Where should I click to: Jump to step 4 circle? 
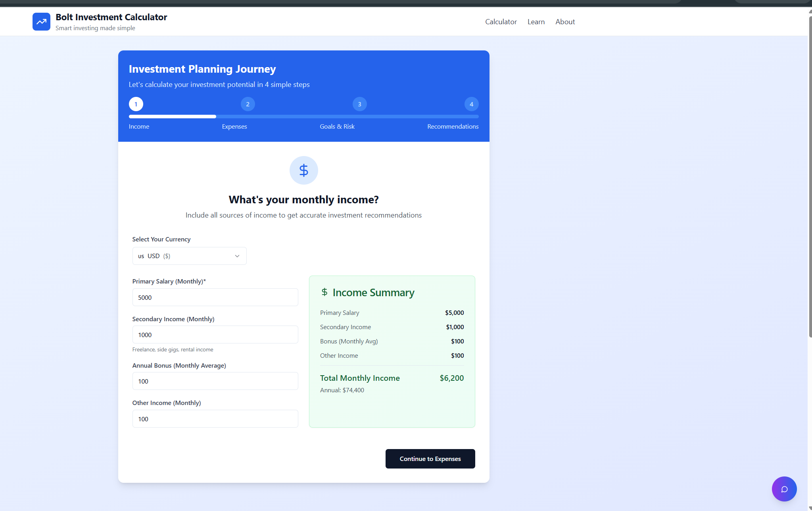tap(471, 104)
